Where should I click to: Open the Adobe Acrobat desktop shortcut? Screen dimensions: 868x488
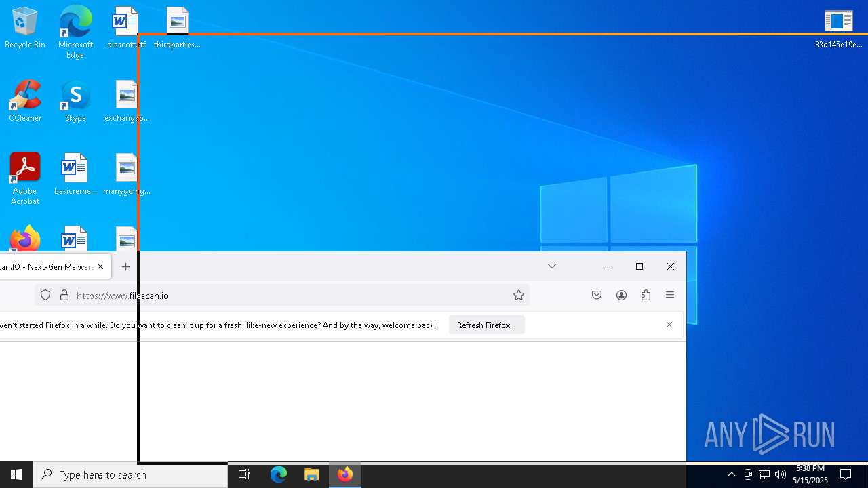point(25,179)
